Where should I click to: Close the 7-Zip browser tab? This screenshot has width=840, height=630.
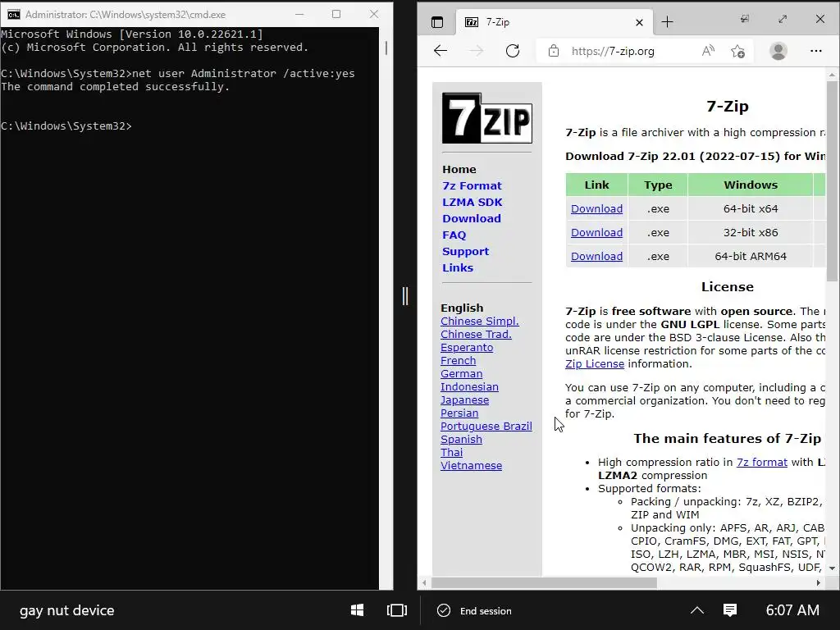(x=639, y=22)
